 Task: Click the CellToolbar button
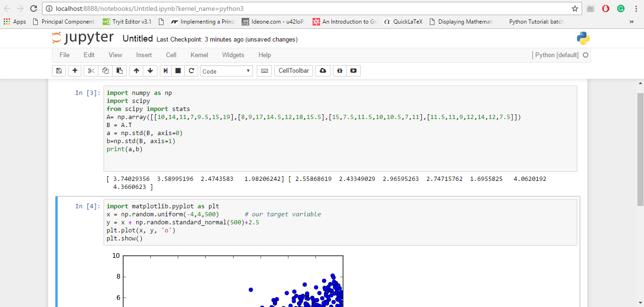(x=294, y=71)
